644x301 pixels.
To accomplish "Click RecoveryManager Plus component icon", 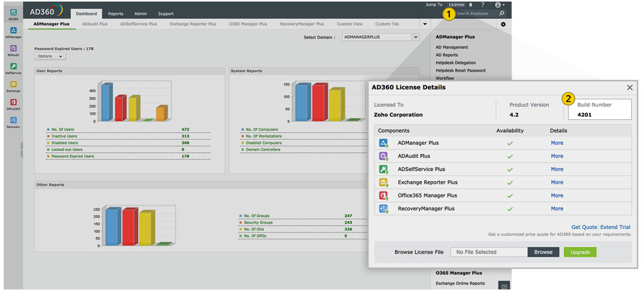I will (383, 209).
